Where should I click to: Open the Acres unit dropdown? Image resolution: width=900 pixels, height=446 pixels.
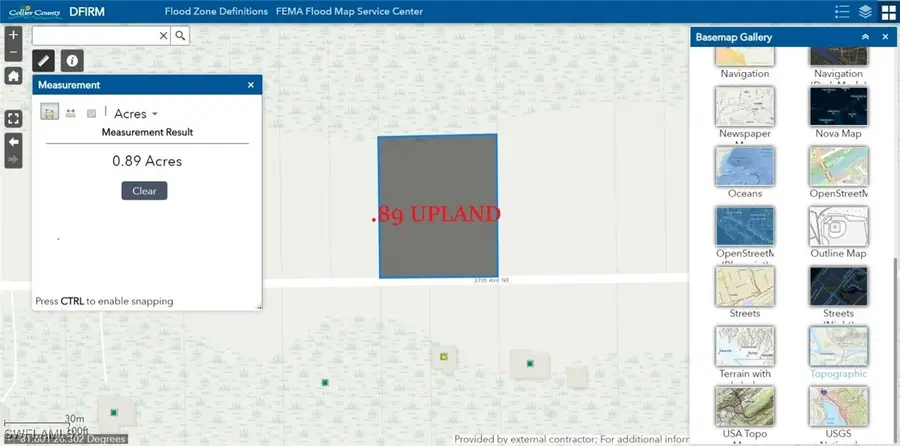click(136, 114)
